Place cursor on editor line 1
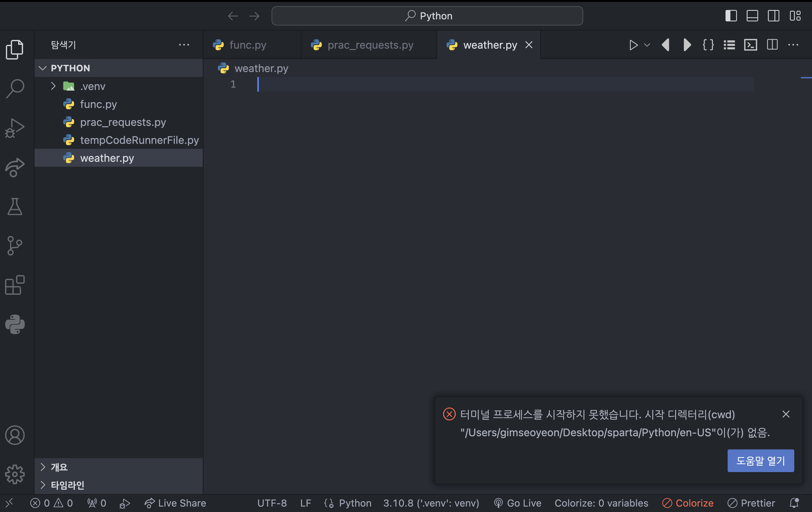Image resolution: width=812 pixels, height=512 pixels. pyautogui.click(x=506, y=84)
